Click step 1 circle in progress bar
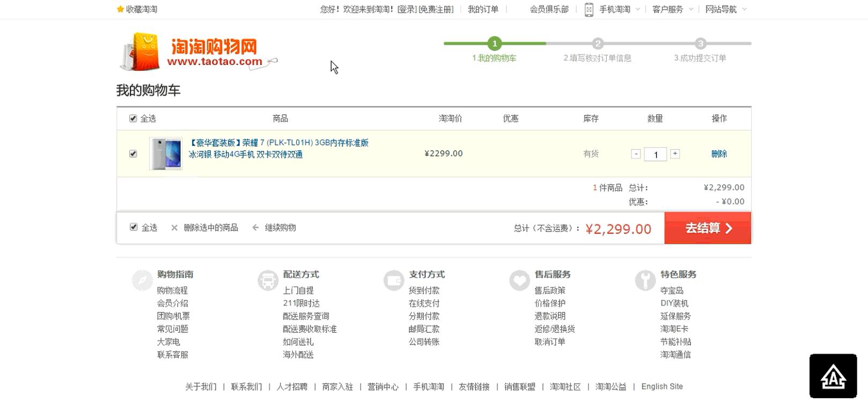Viewport: 868px width, 417px height. [495, 43]
